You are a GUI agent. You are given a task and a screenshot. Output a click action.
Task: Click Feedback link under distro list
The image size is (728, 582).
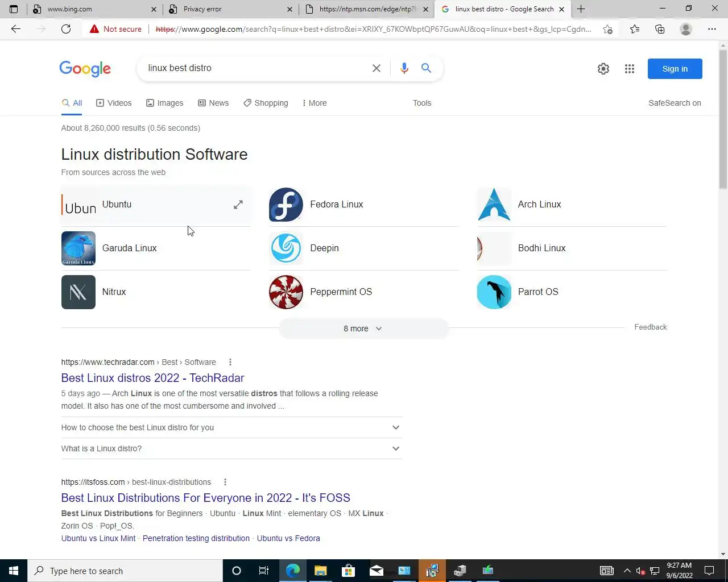click(x=651, y=327)
